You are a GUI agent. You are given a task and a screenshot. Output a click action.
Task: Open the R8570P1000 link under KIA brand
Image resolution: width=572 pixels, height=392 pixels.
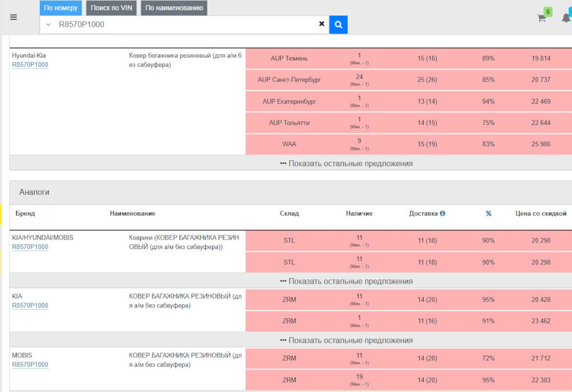pos(30,305)
